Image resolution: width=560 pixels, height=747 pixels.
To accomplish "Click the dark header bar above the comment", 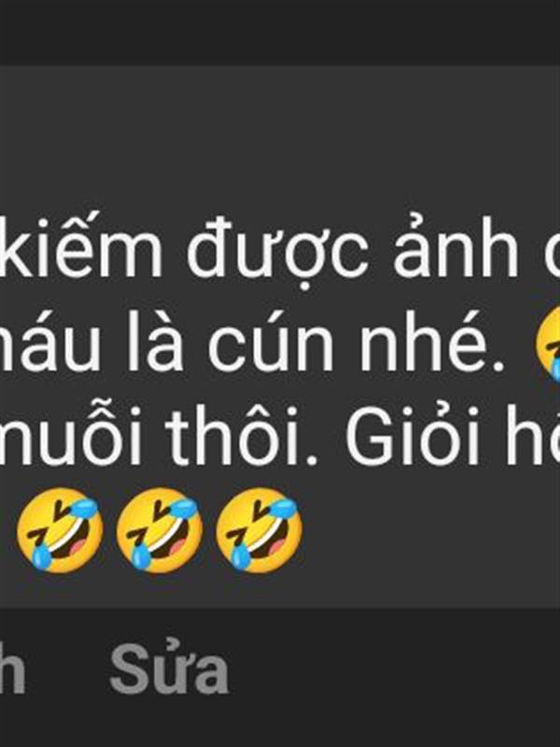I will pyautogui.click(x=280, y=33).
